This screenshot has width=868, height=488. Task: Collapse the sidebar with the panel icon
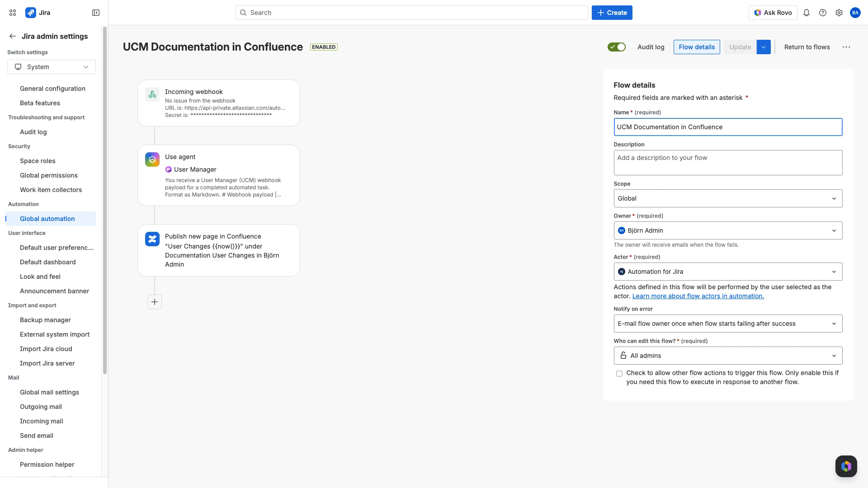pos(96,13)
